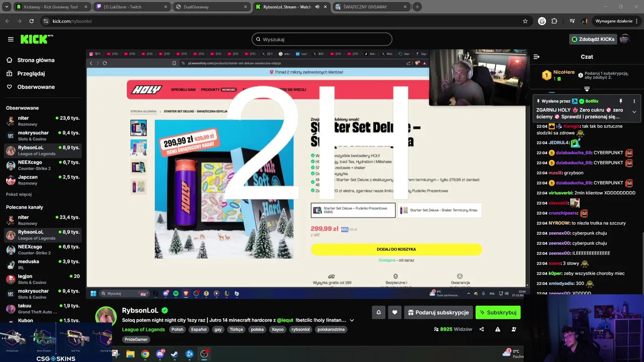The image size is (644, 362).
Task: Expand the stream title description
Action: 352,320
